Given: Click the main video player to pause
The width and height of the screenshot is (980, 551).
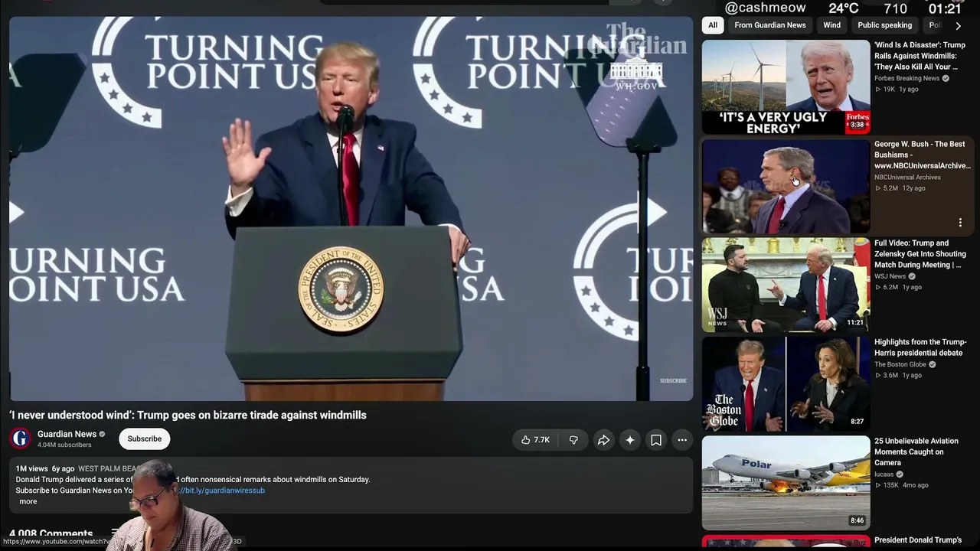Looking at the screenshot, I should pyautogui.click(x=351, y=208).
